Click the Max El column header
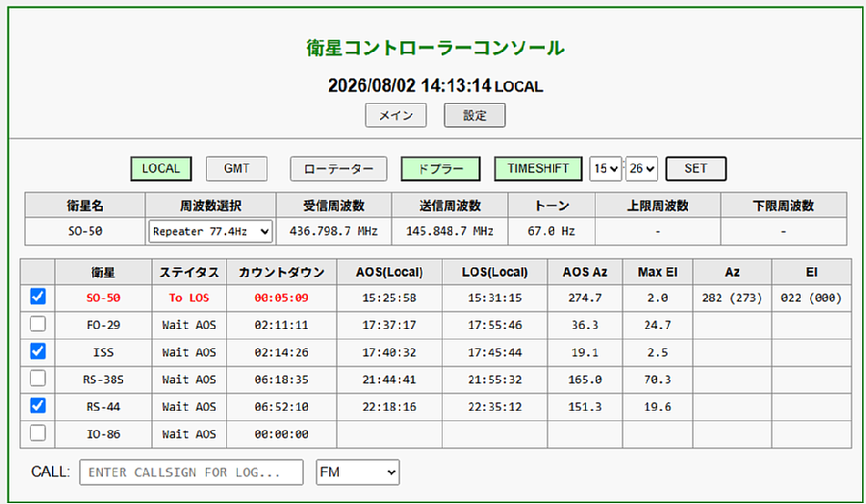 pyautogui.click(x=657, y=272)
